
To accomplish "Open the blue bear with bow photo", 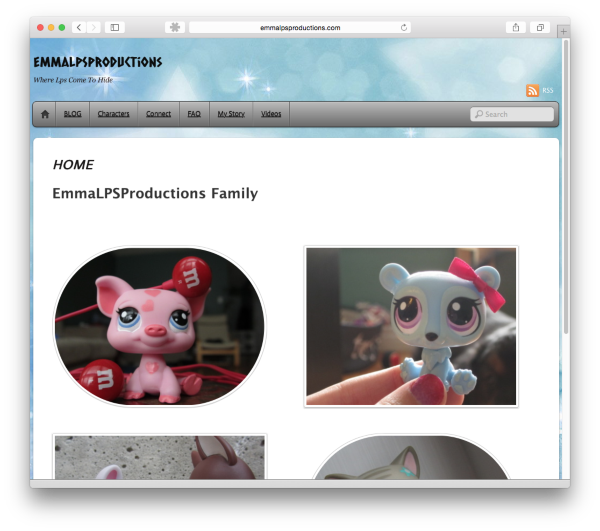I will point(411,327).
